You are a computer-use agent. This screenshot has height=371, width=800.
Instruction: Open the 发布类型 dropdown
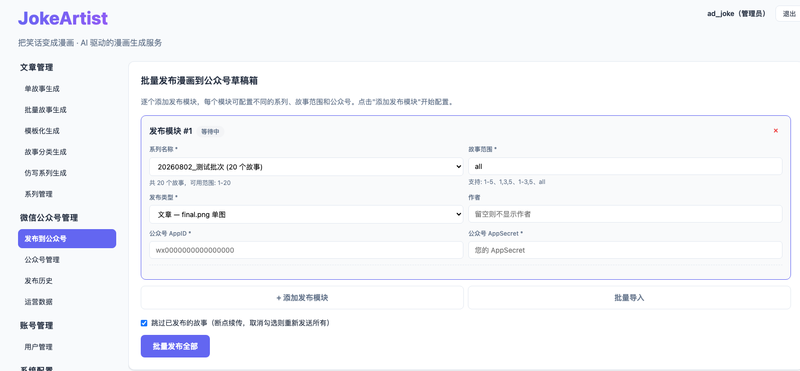click(306, 214)
